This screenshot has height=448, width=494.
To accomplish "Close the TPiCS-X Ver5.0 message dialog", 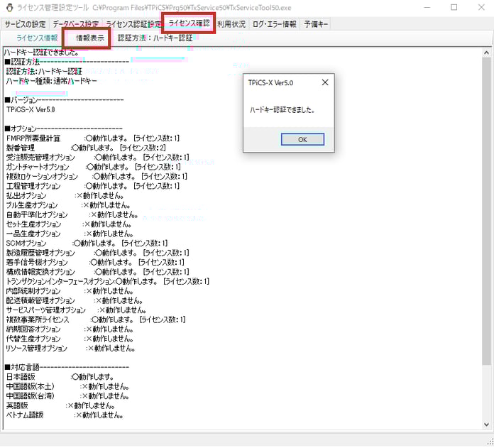I will 325,83.
